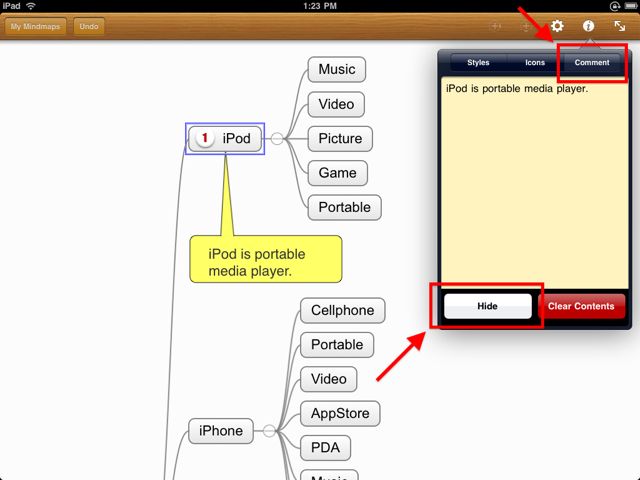The width and height of the screenshot is (640, 480).
Task: Select the Music node under iPod
Action: 337,69
